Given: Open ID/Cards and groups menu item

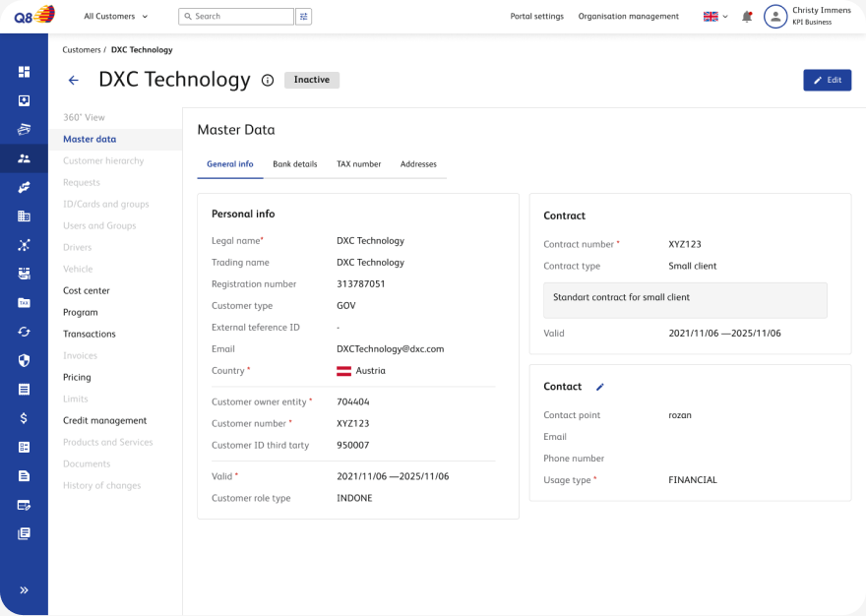Looking at the screenshot, I should pyautogui.click(x=106, y=204).
